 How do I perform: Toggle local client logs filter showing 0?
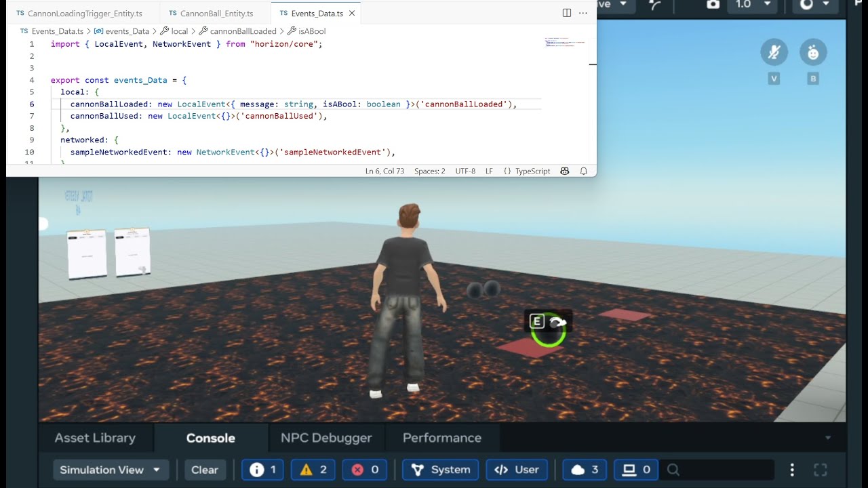[637, 470]
